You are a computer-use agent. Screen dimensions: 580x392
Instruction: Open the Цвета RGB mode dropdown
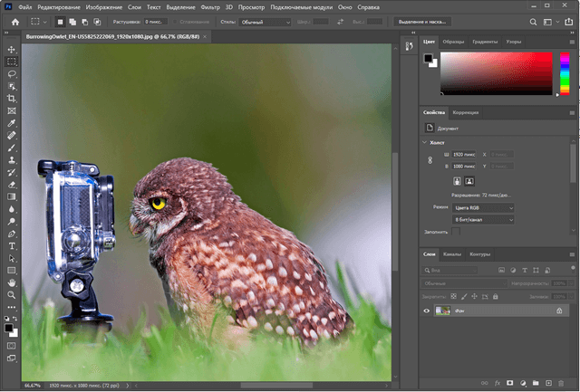[483, 208]
